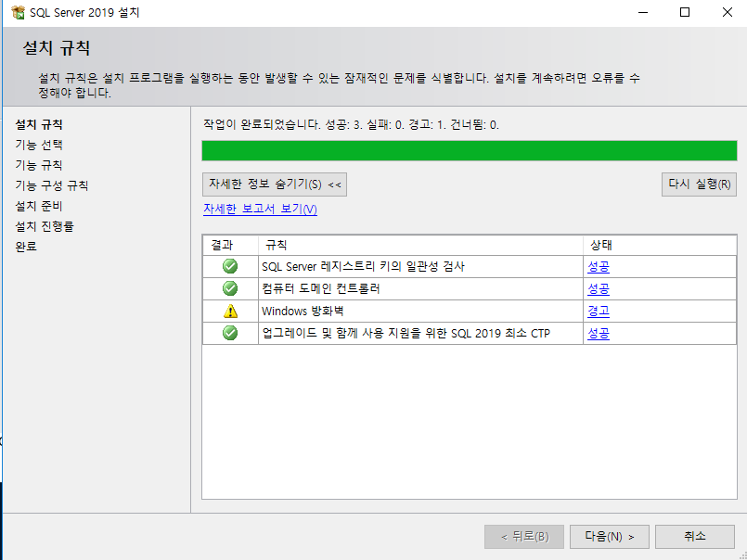Click the 결과 column header
Screen dimensions: 747x560
[230, 246]
